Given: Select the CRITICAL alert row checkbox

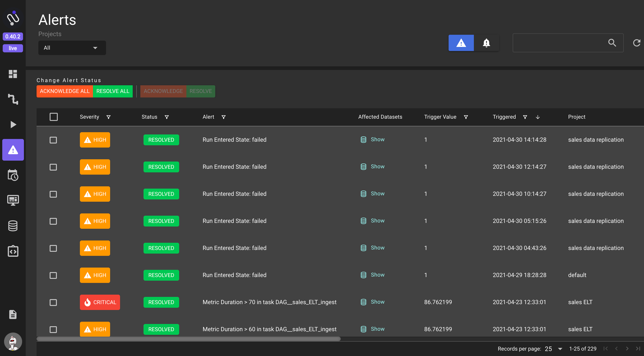Looking at the screenshot, I should (53, 302).
